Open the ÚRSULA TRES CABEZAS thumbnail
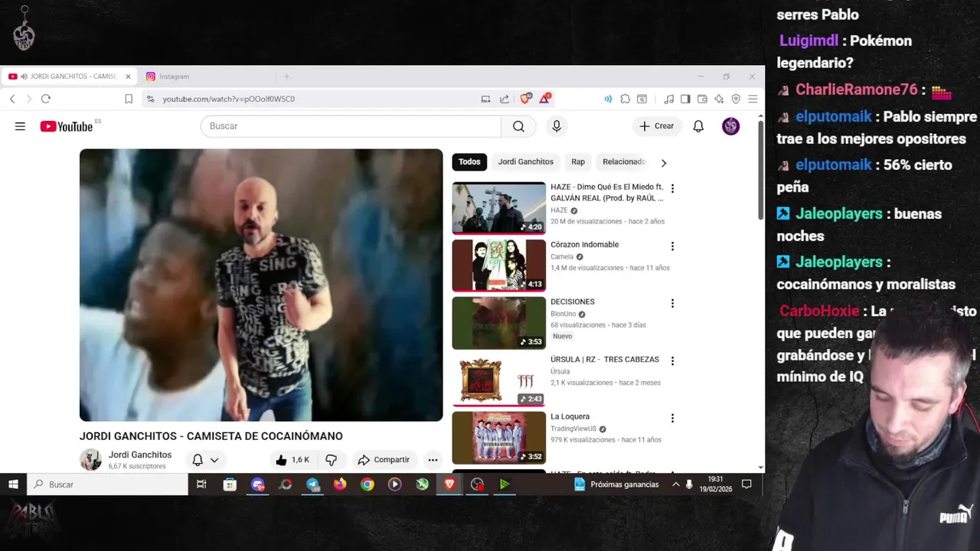980x551 pixels. point(498,380)
